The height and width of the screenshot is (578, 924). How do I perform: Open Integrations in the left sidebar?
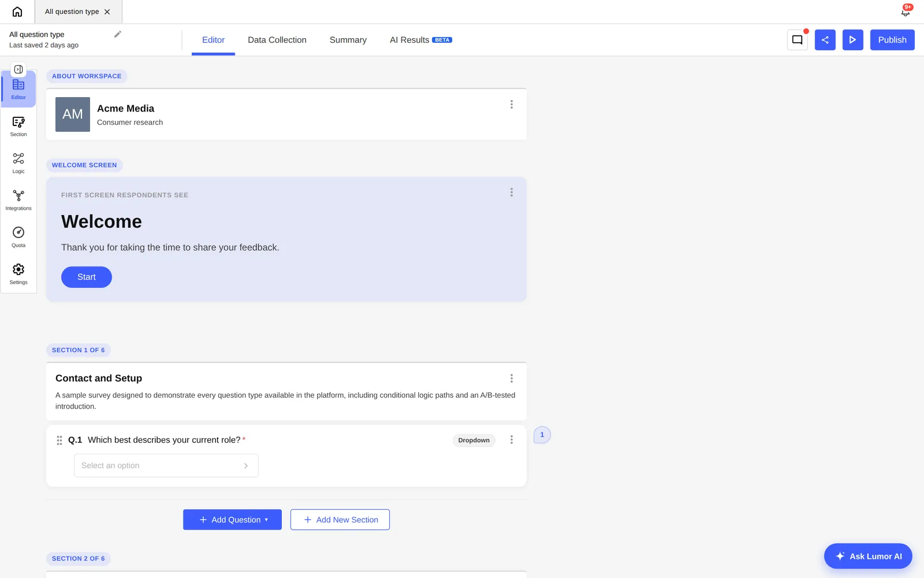(18, 201)
